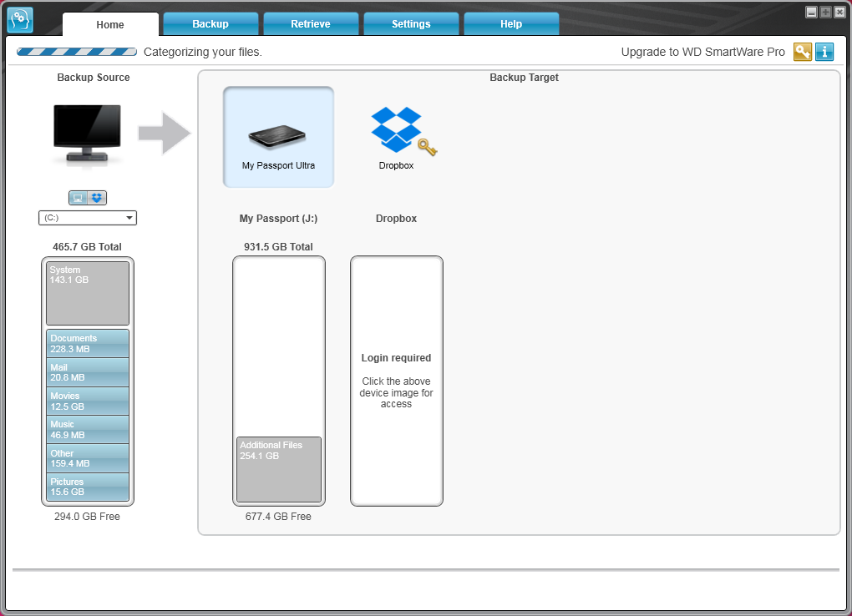Select the Music 46.9 MB category
Image resolution: width=852 pixels, height=616 pixels.
tap(88, 429)
